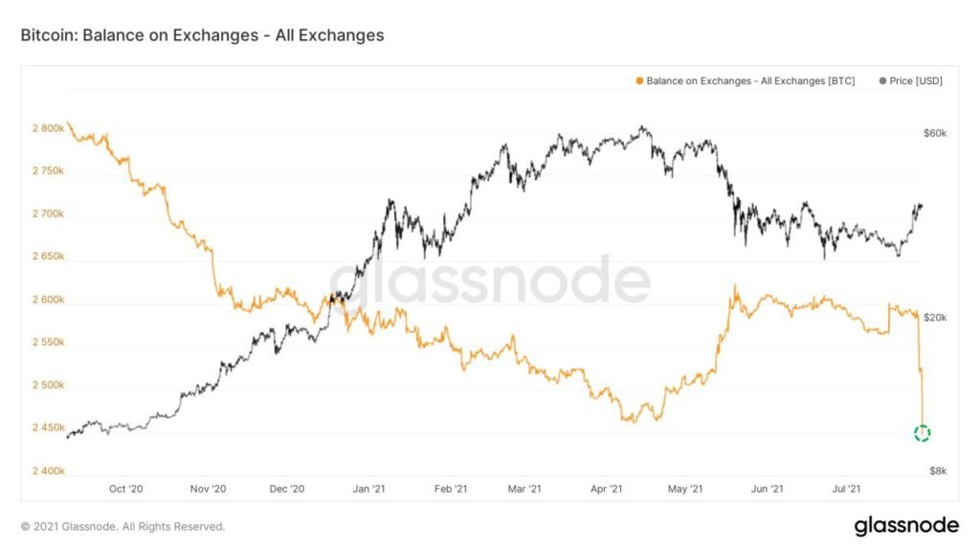Click the $8k right axis label
980x551 pixels.
(937, 471)
